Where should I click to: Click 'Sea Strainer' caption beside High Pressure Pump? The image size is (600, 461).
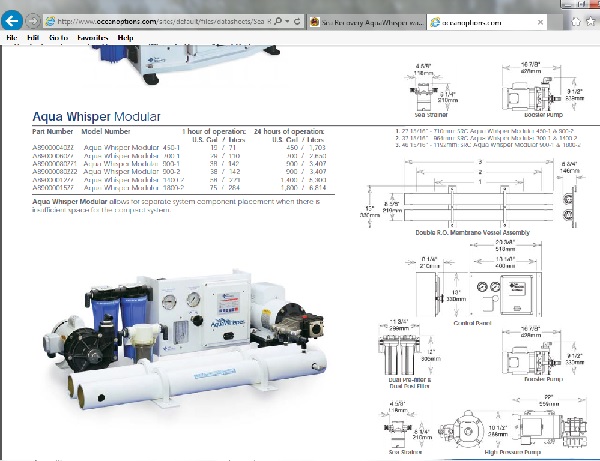(405, 452)
